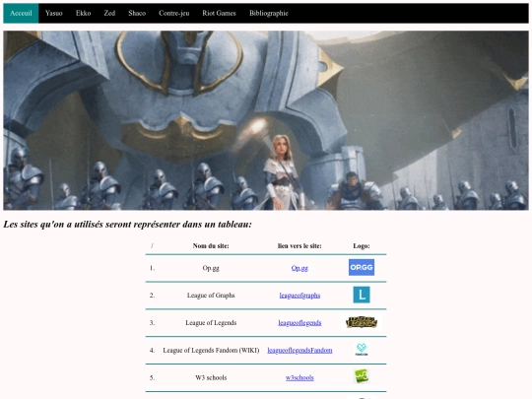Viewport: 532px width, 399px height.
Task: Select the 'W3 schools' name cell
Action: [x=211, y=377]
